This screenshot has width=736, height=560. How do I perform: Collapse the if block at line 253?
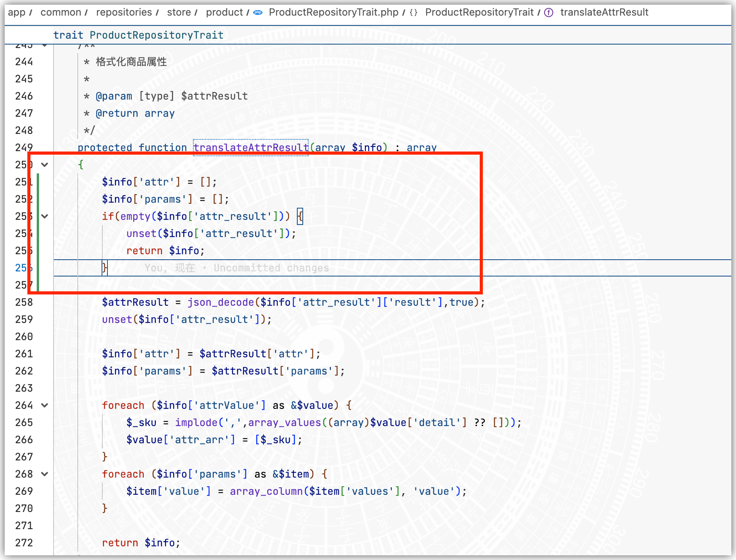[x=45, y=216]
